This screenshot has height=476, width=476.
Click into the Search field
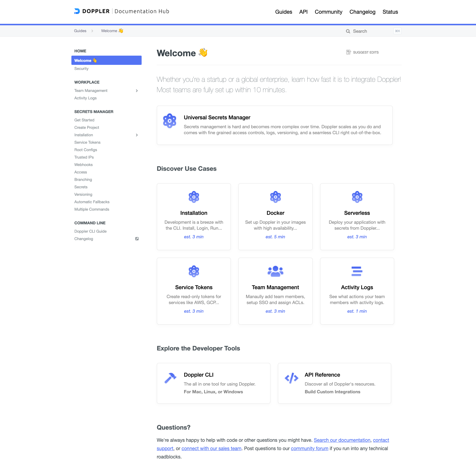[373, 31]
